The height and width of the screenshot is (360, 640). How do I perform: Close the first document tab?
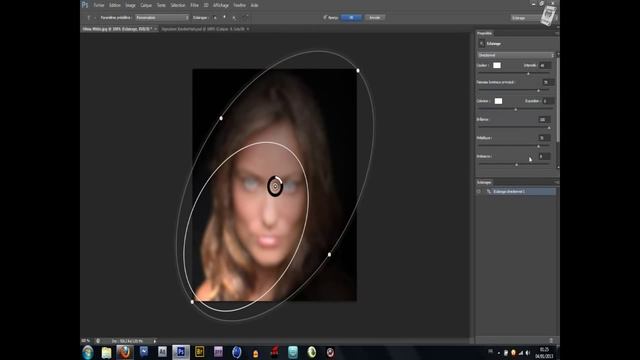pyautogui.click(x=156, y=29)
